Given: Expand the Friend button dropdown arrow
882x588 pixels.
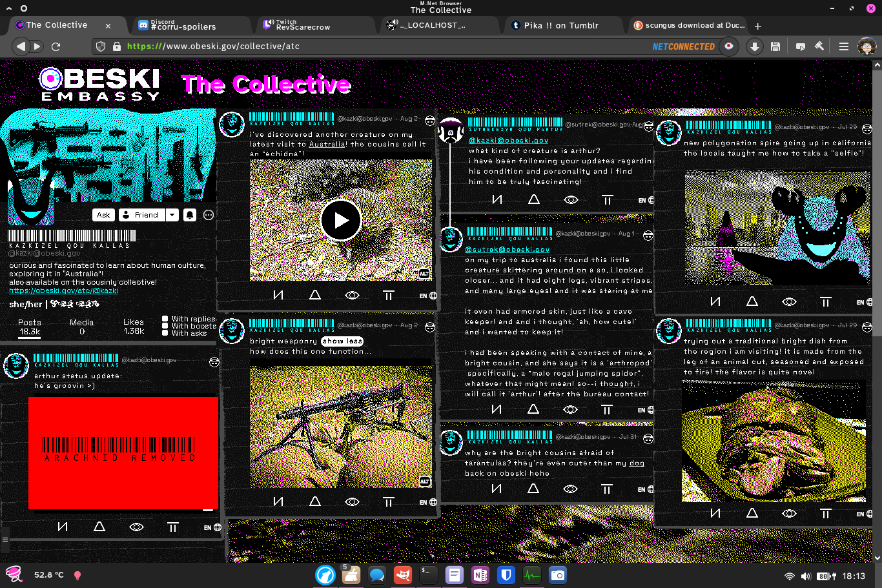Looking at the screenshot, I should (172, 215).
